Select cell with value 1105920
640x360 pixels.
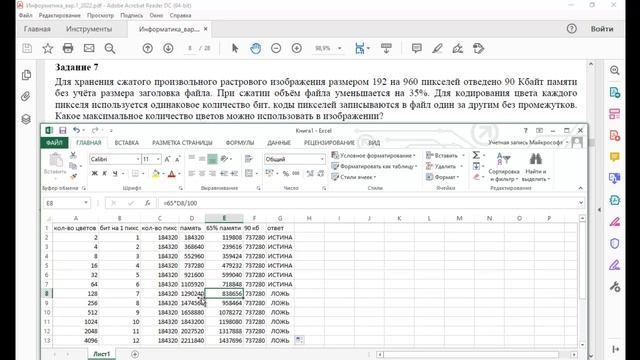pyautogui.click(x=192, y=284)
